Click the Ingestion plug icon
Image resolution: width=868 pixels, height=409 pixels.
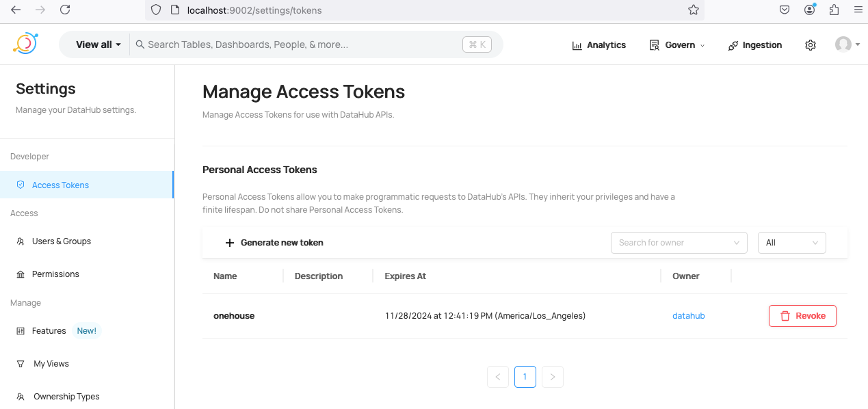[733, 45]
